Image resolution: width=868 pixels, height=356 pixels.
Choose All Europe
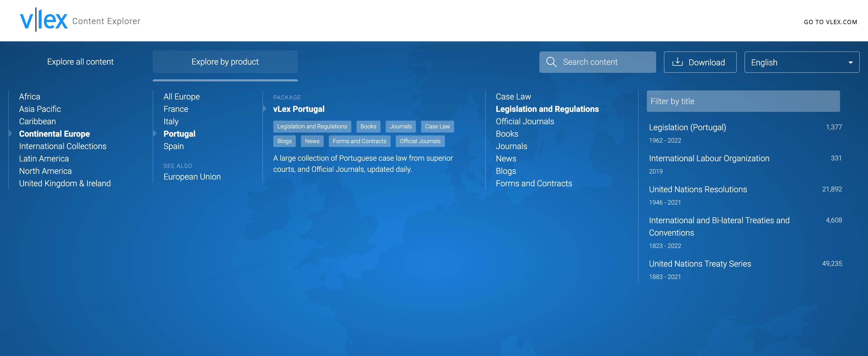(182, 96)
